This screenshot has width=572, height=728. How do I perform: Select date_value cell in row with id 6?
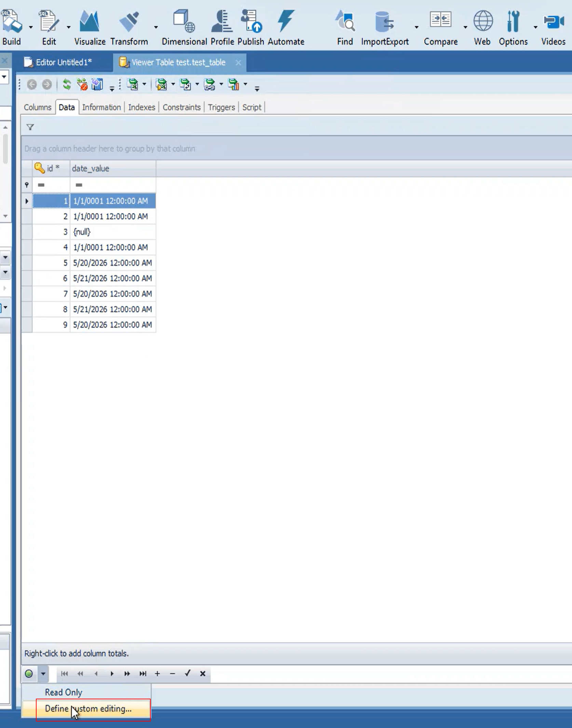(113, 278)
